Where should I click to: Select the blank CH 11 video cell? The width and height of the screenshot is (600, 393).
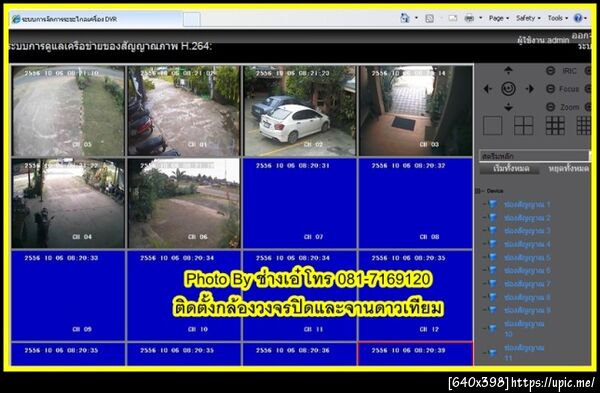click(300, 296)
